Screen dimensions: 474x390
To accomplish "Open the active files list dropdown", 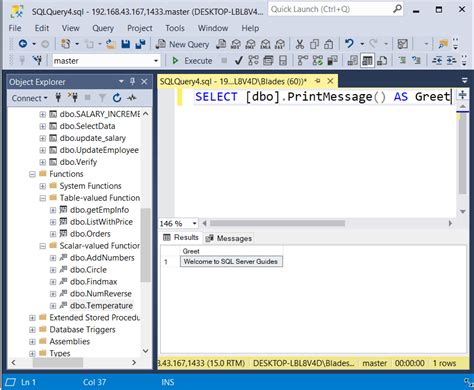I will click(x=464, y=80).
